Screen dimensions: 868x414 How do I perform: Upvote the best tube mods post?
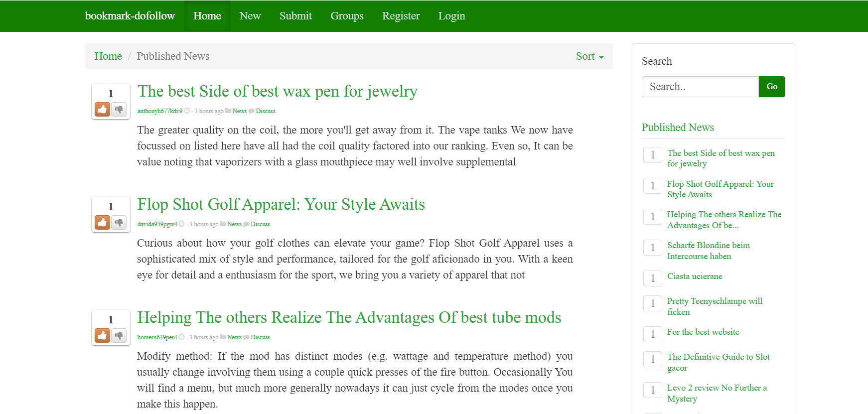click(x=103, y=336)
